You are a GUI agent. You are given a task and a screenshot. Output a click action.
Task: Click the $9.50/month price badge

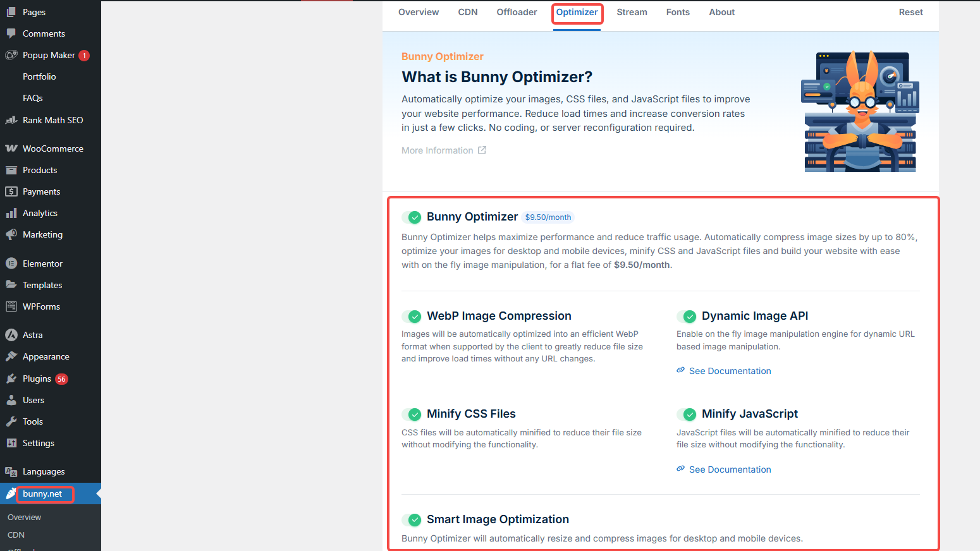tap(548, 217)
